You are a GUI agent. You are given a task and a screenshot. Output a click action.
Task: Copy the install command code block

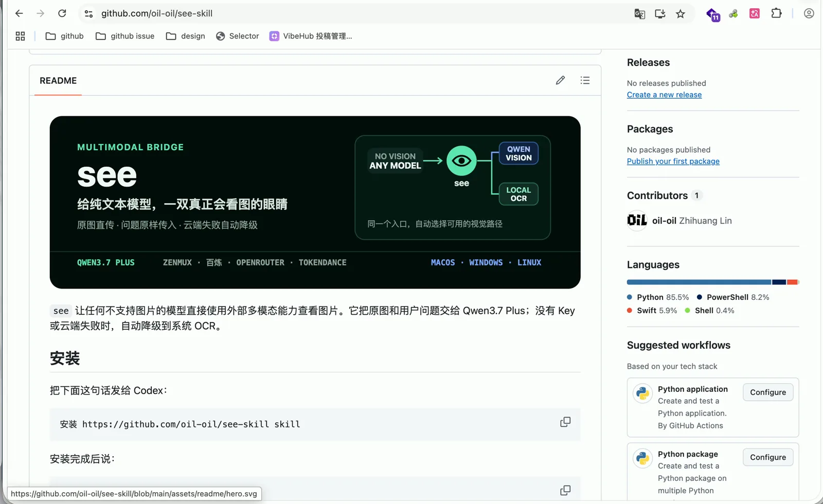[565, 422]
